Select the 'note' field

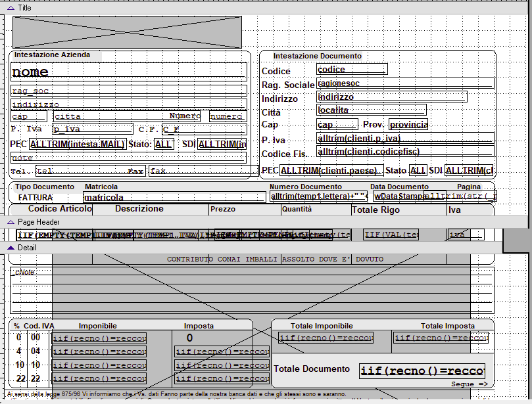129,157
